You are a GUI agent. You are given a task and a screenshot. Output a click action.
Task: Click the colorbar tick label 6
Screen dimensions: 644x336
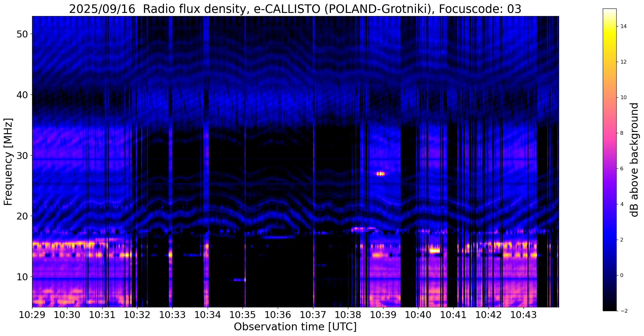(x=622, y=169)
